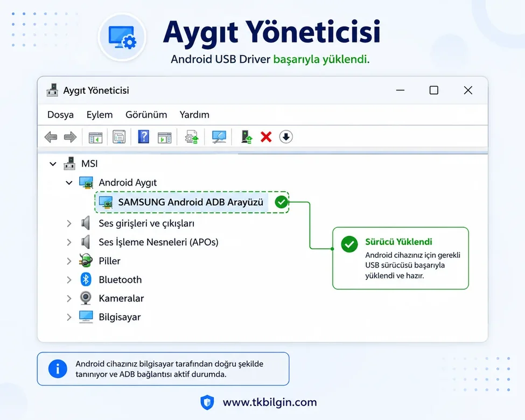
Task: Collapse the Android Aygıt category
Action: point(69,183)
